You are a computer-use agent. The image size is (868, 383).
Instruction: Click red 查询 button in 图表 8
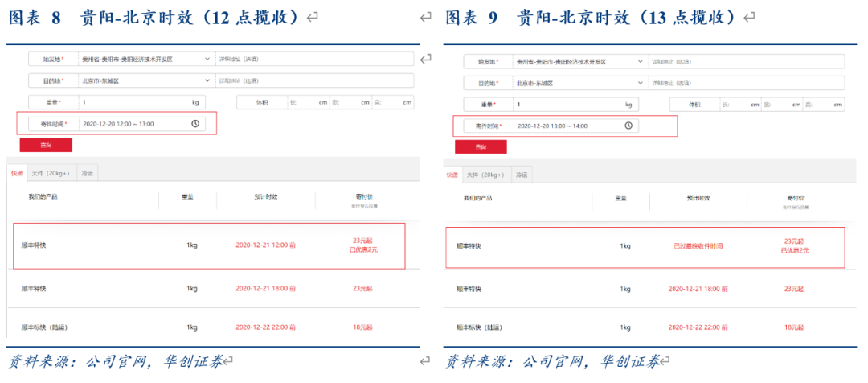click(46, 145)
